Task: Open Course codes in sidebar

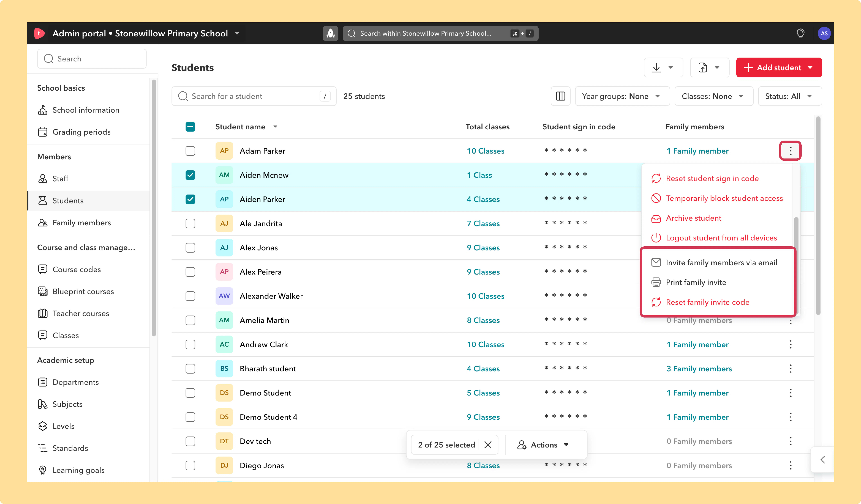Action: [x=88, y=270]
